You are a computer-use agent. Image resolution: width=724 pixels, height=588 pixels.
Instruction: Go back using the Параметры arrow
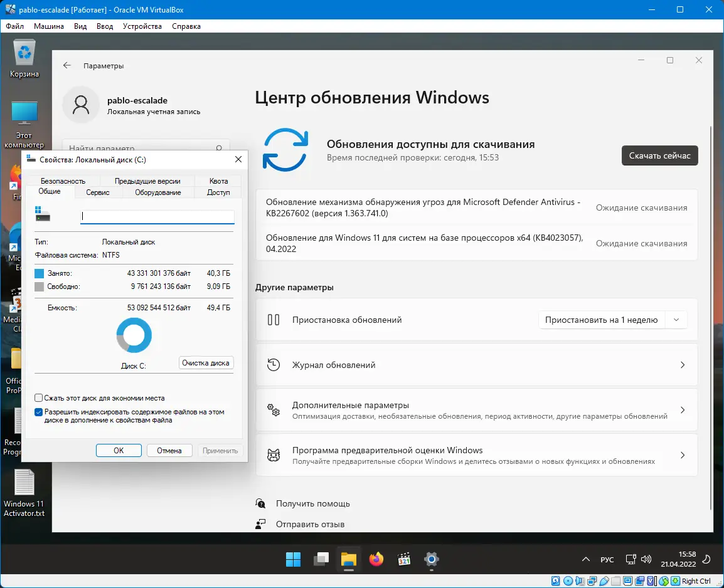tap(67, 65)
